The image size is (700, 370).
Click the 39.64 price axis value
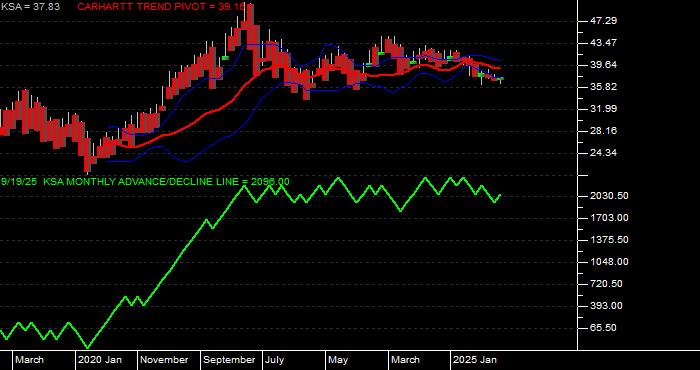point(604,65)
